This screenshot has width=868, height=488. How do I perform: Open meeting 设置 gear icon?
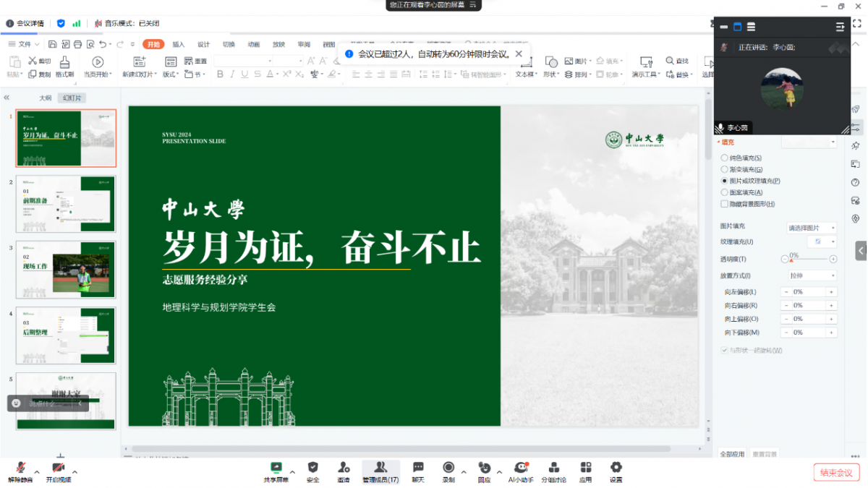(616, 468)
